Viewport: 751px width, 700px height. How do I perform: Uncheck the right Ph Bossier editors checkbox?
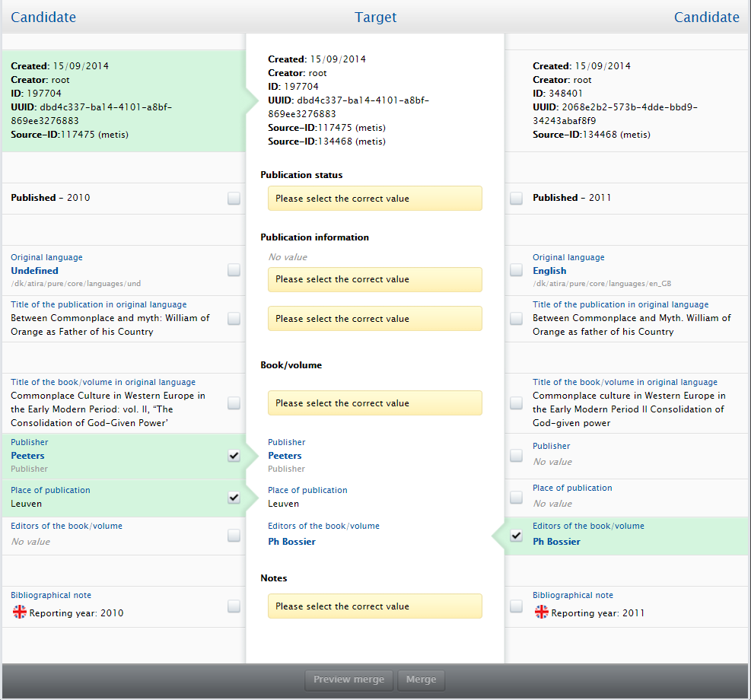point(516,536)
